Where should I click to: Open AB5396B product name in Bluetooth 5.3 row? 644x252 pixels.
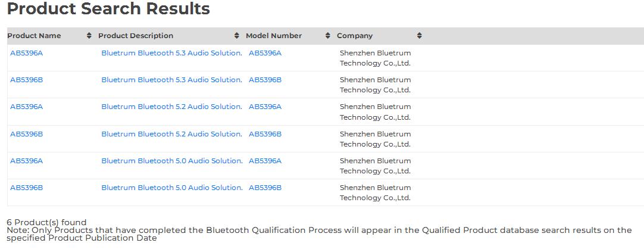pos(27,80)
